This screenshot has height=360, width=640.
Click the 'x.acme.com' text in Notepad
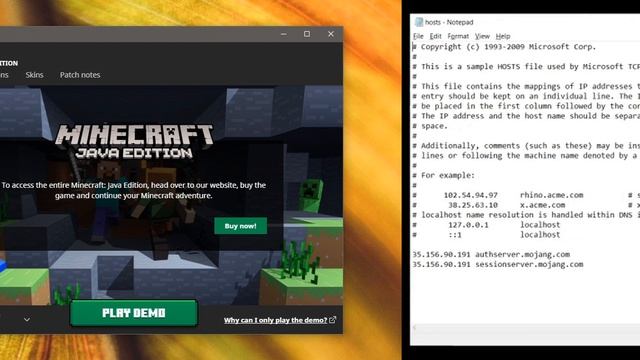pos(542,205)
